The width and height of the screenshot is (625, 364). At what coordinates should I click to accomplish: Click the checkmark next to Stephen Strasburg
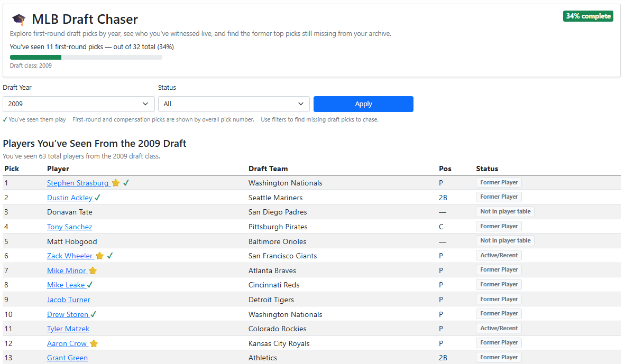[126, 183]
